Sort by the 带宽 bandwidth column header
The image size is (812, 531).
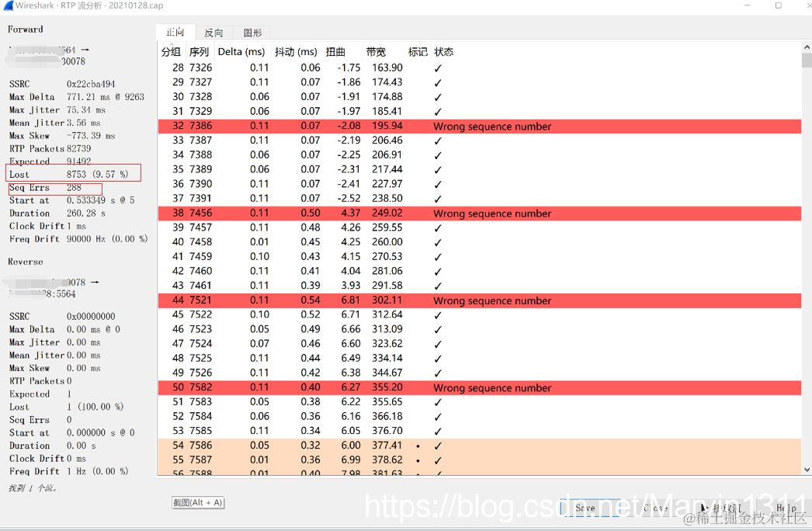pos(376,52)
